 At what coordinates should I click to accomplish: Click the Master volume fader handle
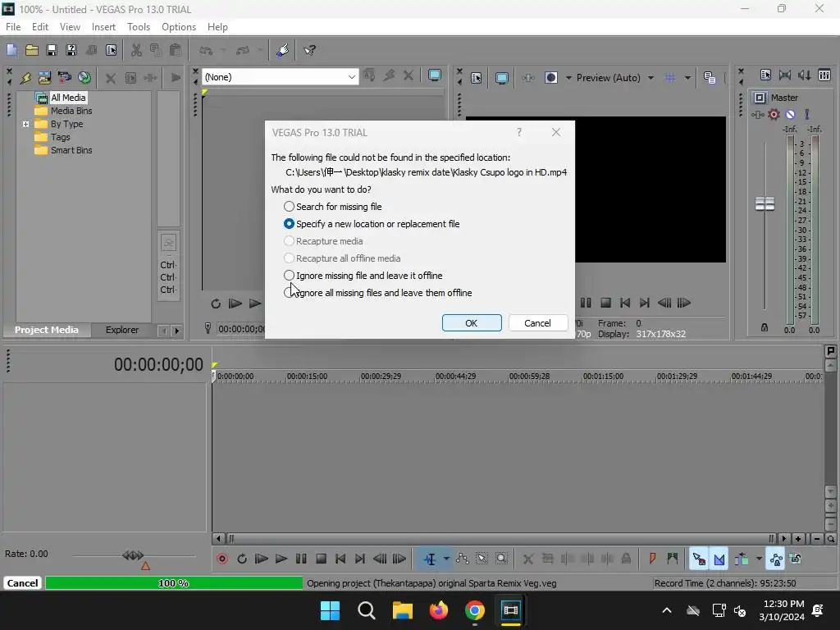coord(765,203)
